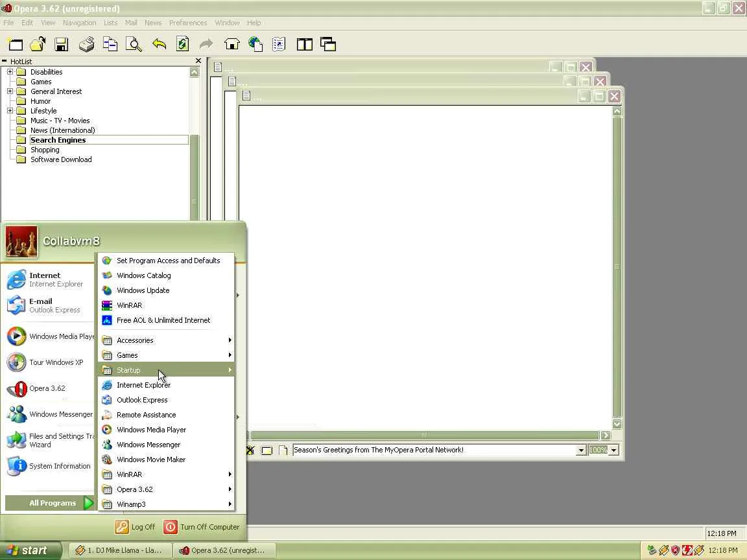This screenshot has height=560, width=747.
Task: Click the Copy documents toolbar icon
Action: click(x=110, y=44)
